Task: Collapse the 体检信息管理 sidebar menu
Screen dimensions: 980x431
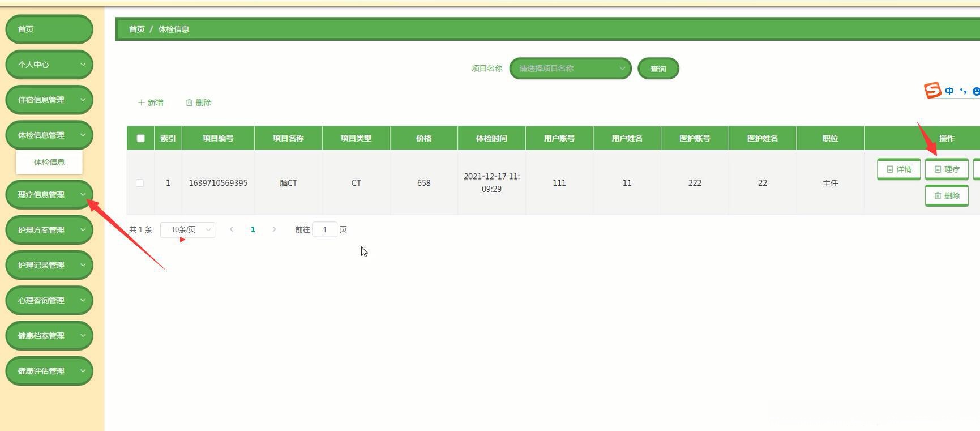Action: pos(49,135)
